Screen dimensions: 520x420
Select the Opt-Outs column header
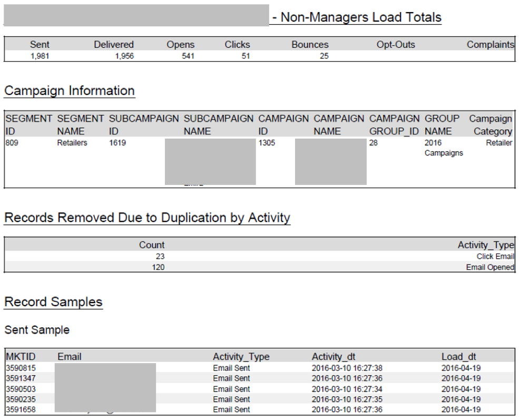pos(396,44)
